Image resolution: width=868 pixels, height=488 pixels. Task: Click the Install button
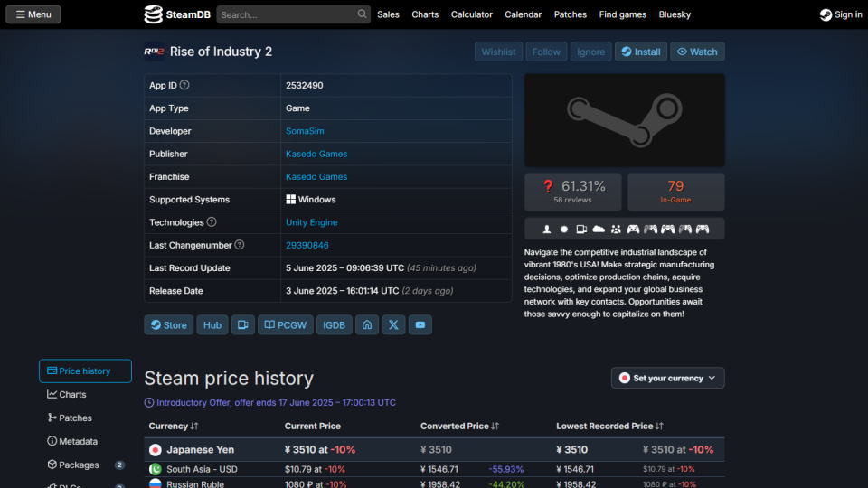(x=640, y=52)
